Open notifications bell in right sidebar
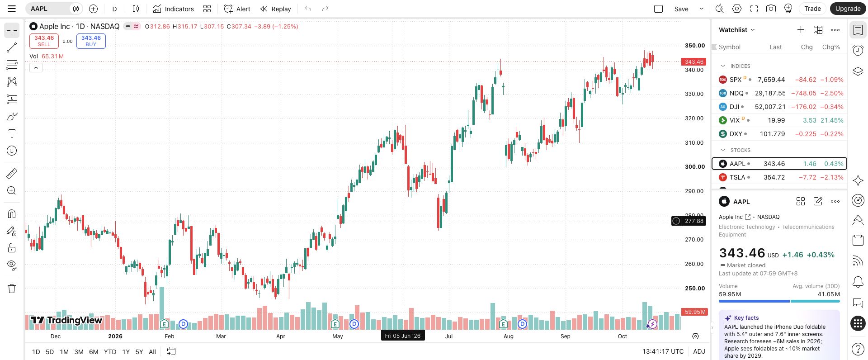The width and height of the screenshot is (868, 360). (x=858, y=282)
